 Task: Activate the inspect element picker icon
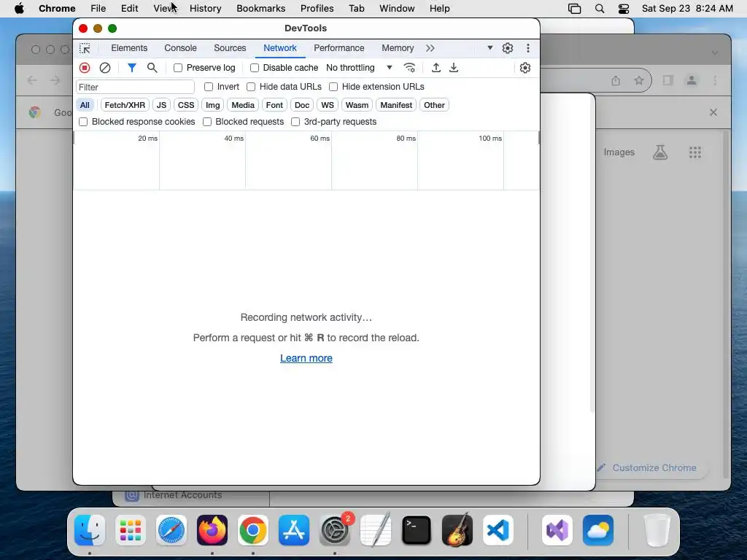click(x=85, y=48)
